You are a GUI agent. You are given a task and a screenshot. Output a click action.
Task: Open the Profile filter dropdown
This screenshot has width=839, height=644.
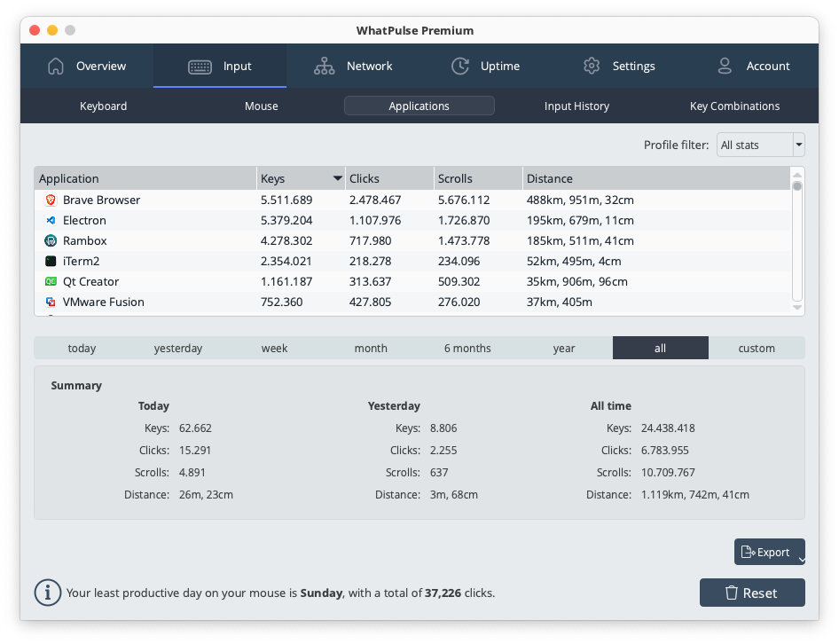760,145
